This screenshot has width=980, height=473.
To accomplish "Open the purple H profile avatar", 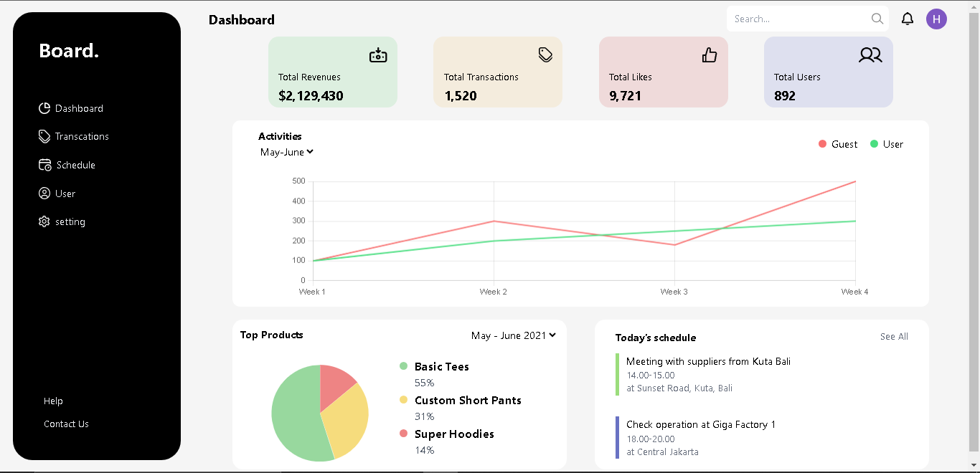I will 936,19.
